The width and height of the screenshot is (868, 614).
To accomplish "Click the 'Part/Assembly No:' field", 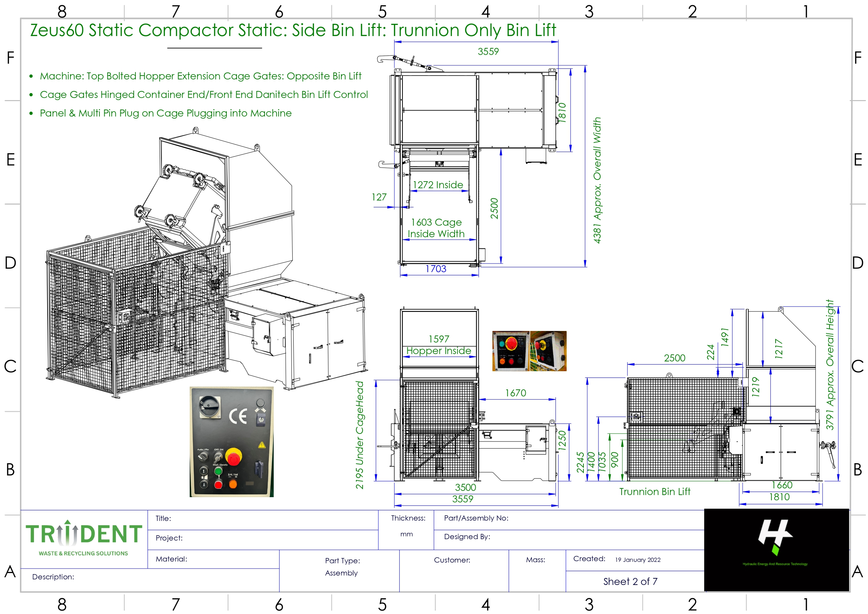I will point(476,518).
